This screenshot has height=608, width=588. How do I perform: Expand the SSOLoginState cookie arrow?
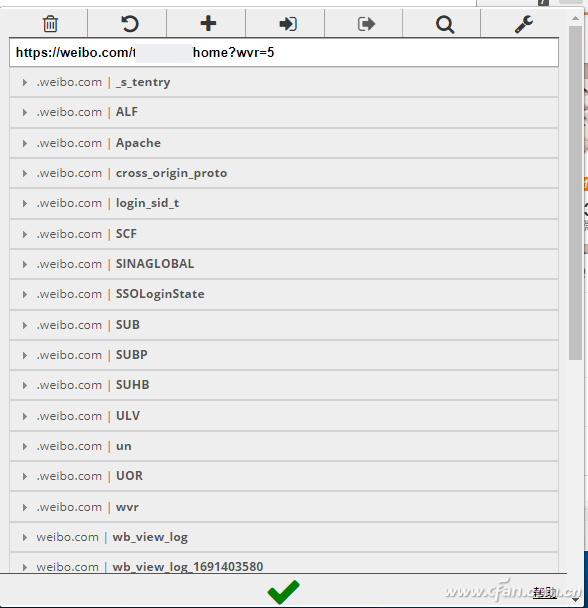click(25, 294)
